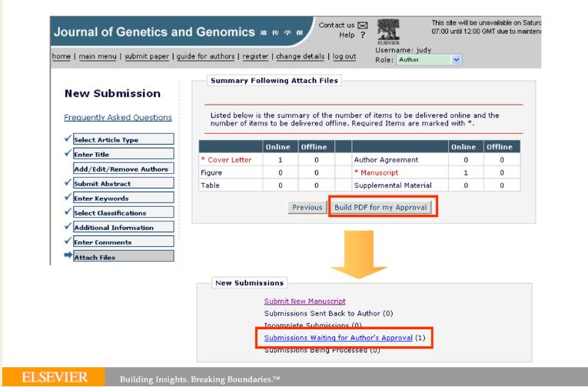This screenshot has height=387, width=588.
Task: Click the Author Agreement row label
Action: 386,160
